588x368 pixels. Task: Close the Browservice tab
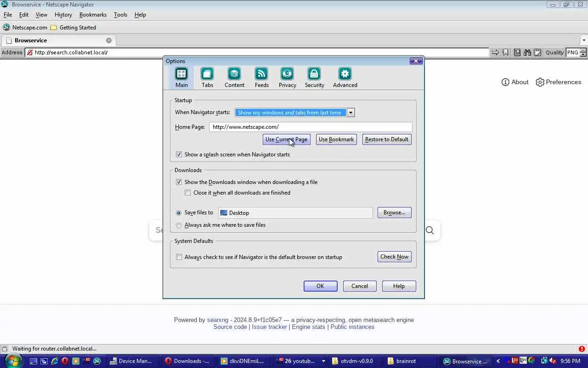pos(109,40)
